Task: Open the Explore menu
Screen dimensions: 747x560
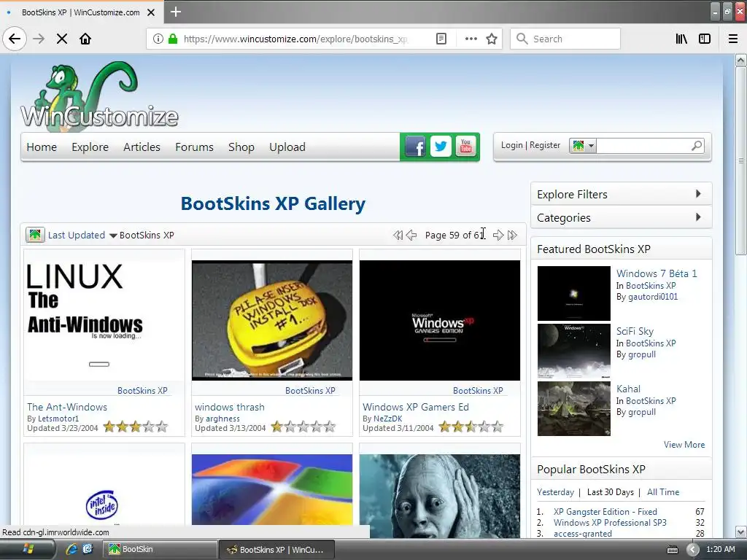Action: pyautogui.click(x=90, y=147)
